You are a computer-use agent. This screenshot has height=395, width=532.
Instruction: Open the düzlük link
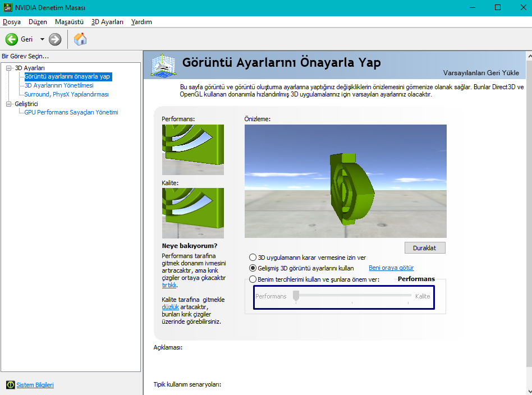[171, 307]
